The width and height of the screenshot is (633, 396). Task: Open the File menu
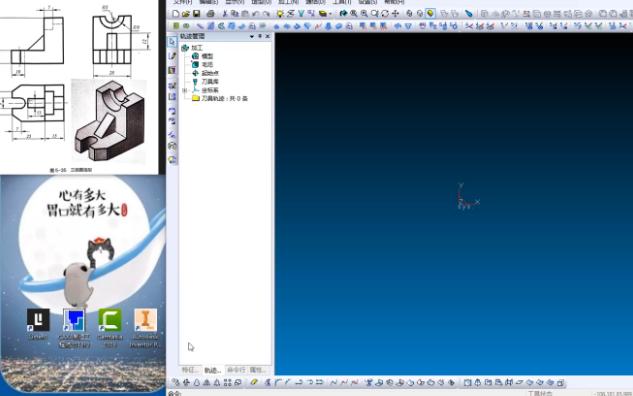(x=182, y=2)
